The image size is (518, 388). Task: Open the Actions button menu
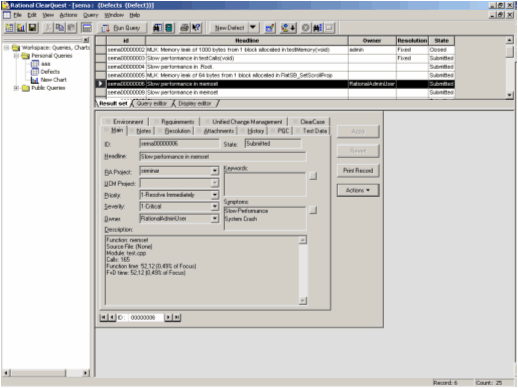(x=358, y=190)
